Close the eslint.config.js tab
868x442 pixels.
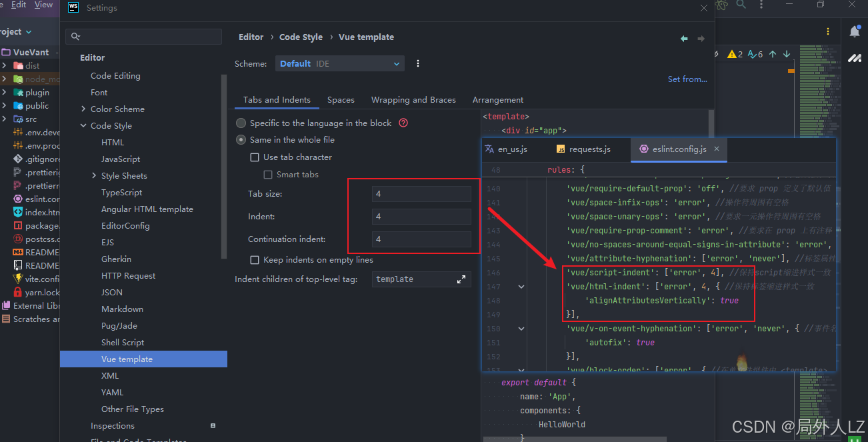[x=717, y=149]
